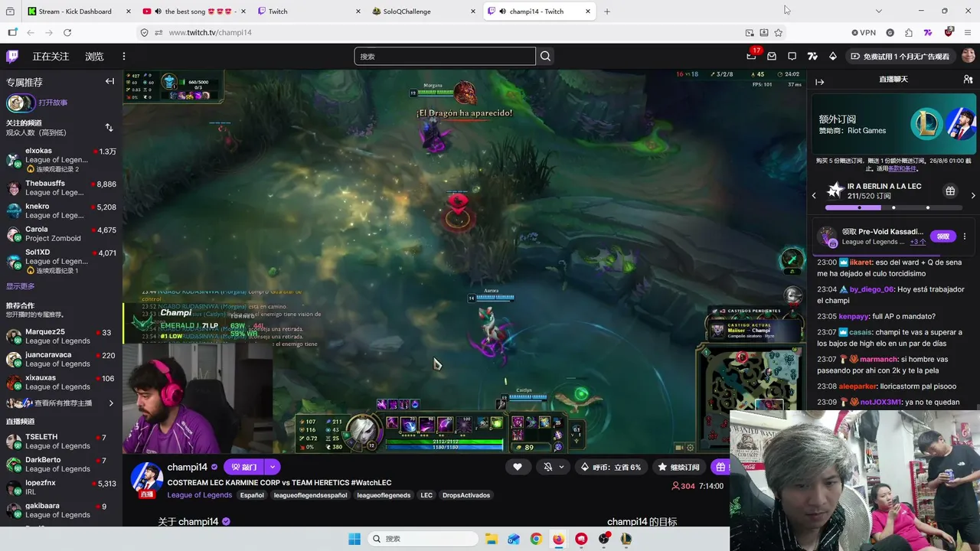Screen dimensions: 980x551
Task: Click the League of Legends taskbar icon
Action: 626,539
